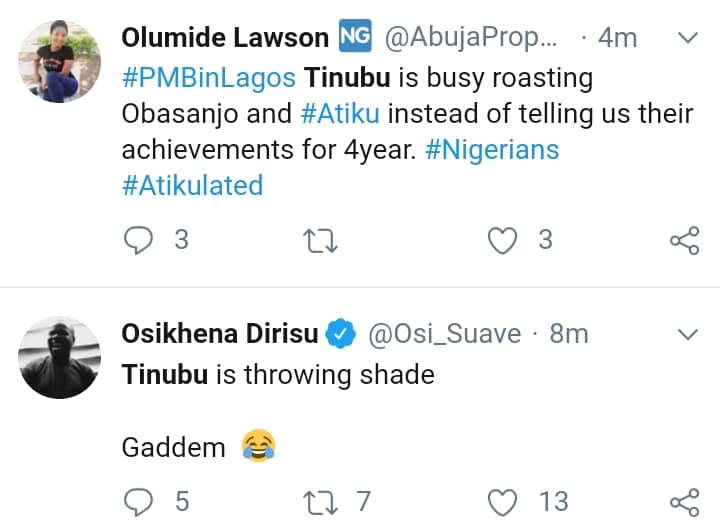Screen dimensions: 720x524
Task: Click the verified badge beside Osikhena Dirisu
Action: [343, 334]
